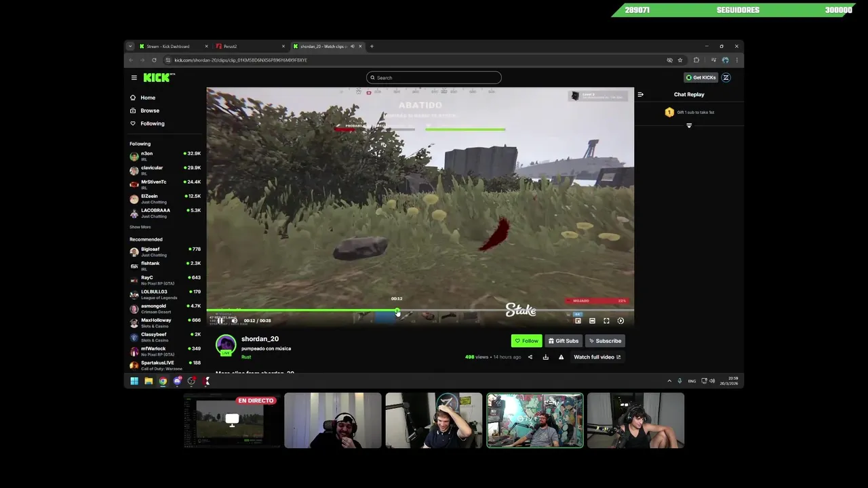Image resolution: width=868 pixels, height=488 pixels.
Task: Open ElZeein channel in sidebar
Action: click(165, 199)
